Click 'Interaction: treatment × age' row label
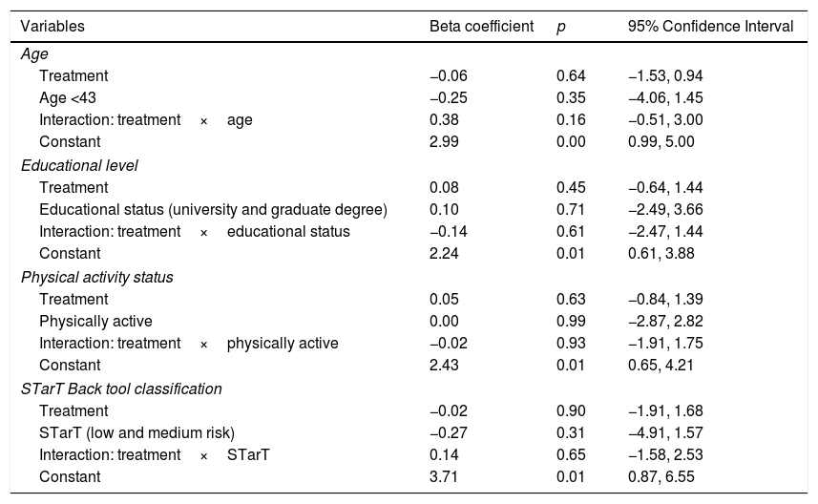818x504 pixels. click(x=145, y=120)
